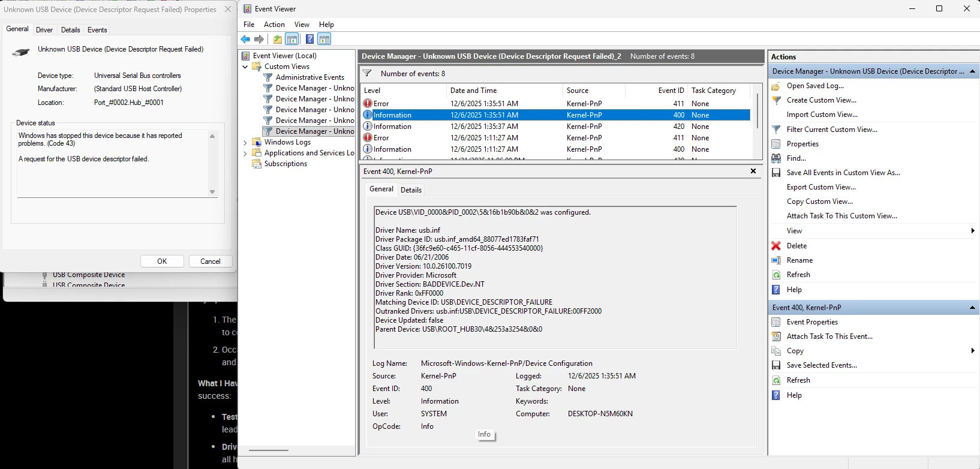
Task: Collapse the Device Manager actions section header arrow
Action: pos(972,71)
